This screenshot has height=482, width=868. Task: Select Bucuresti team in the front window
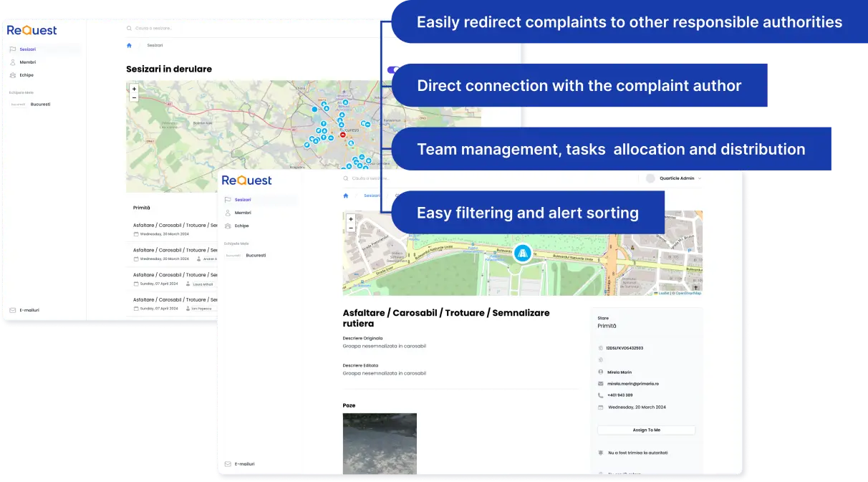click(246, 255)
